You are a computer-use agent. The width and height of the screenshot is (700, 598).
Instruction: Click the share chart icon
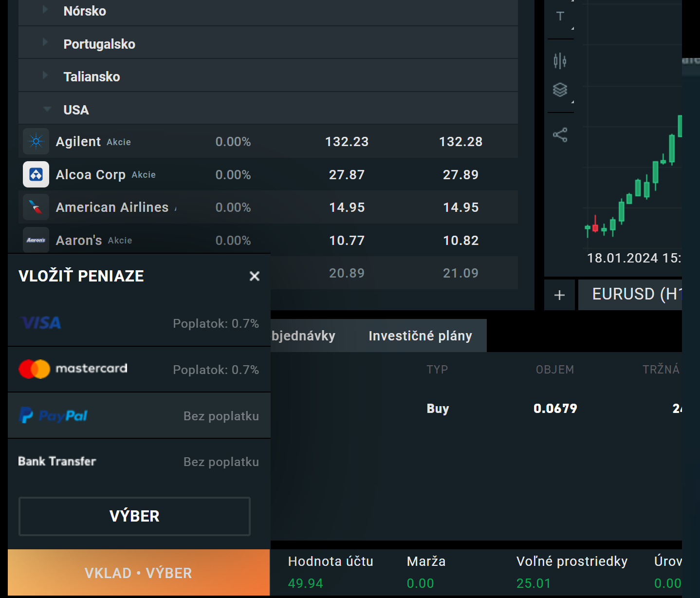tap(560, 135)
